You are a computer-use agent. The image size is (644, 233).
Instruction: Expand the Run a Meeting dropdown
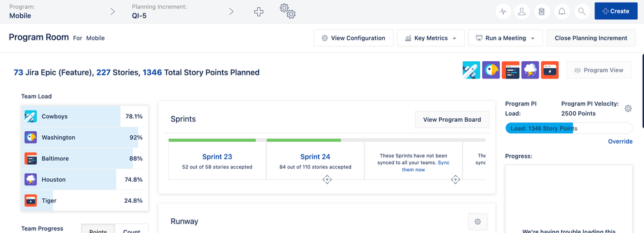[505, 38]
